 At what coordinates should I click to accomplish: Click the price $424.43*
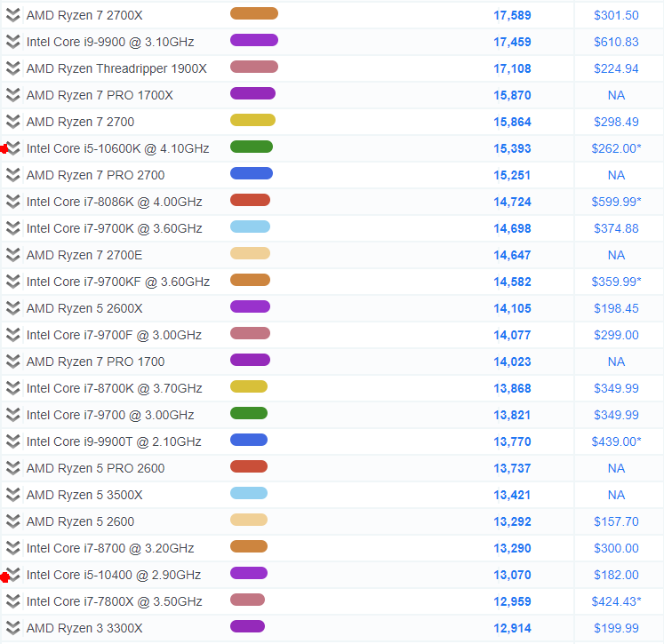(x=617, y=601)
